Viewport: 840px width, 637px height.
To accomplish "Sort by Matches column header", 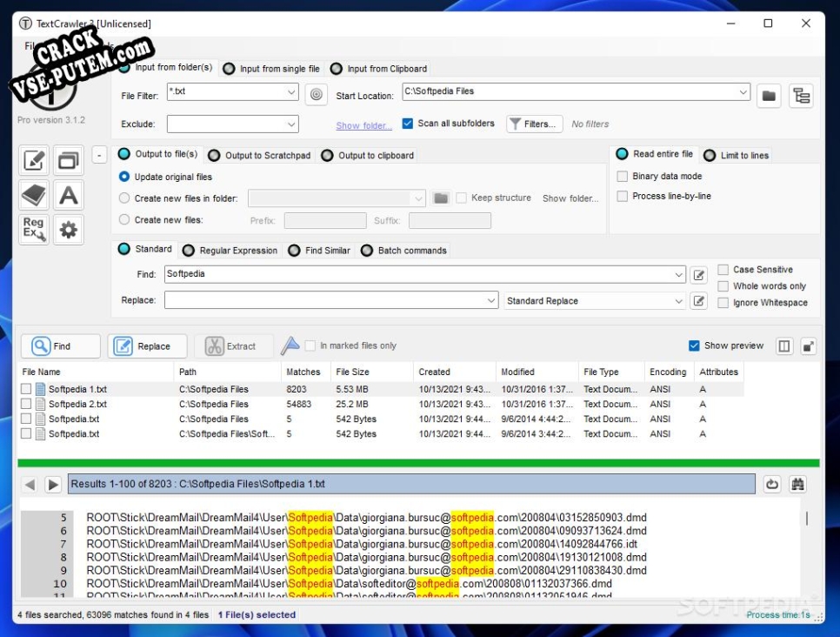I will tap(303, 372).
